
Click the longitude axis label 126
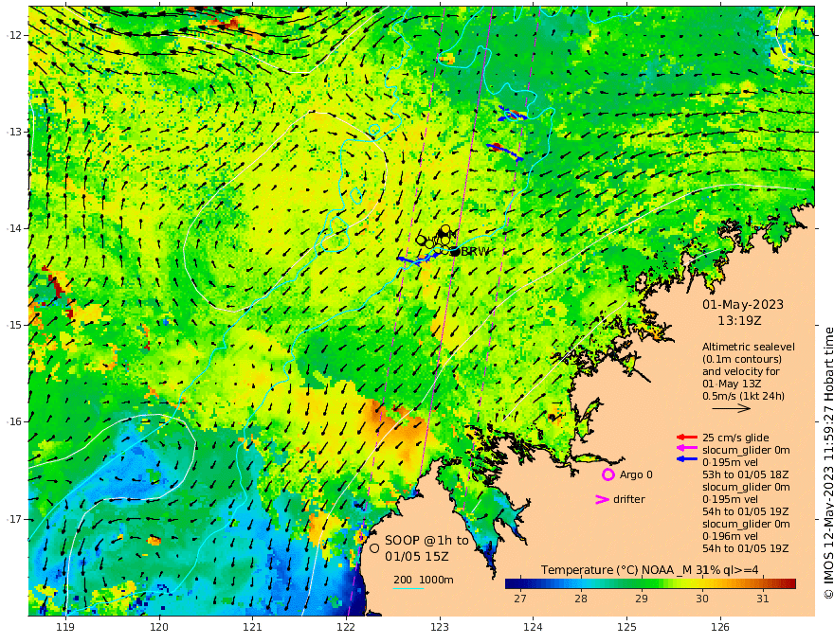tap(720, 628)
